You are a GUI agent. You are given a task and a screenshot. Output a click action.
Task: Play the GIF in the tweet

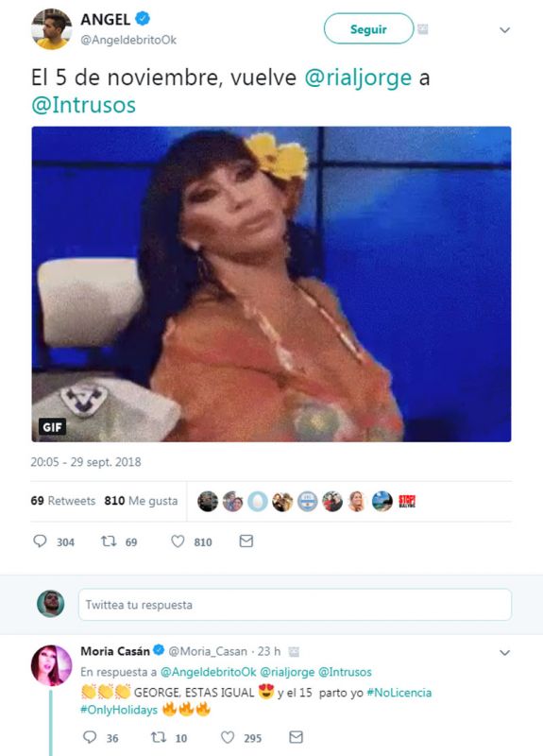(x=271, y=284)
